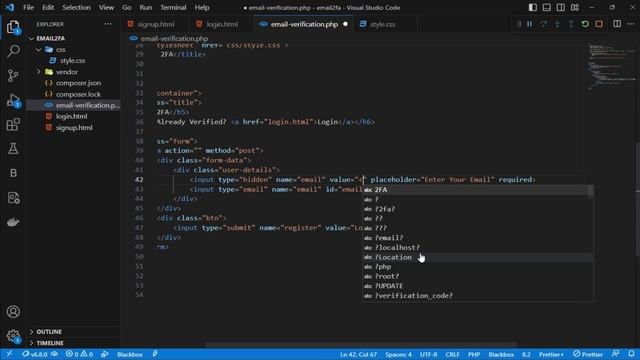Open Explorer Views and More Actions ellipsis
640x360 pixels.
point(108,24)
